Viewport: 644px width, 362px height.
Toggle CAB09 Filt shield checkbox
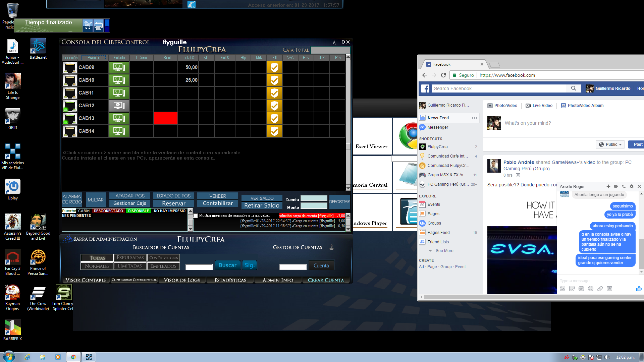(274, 67)
